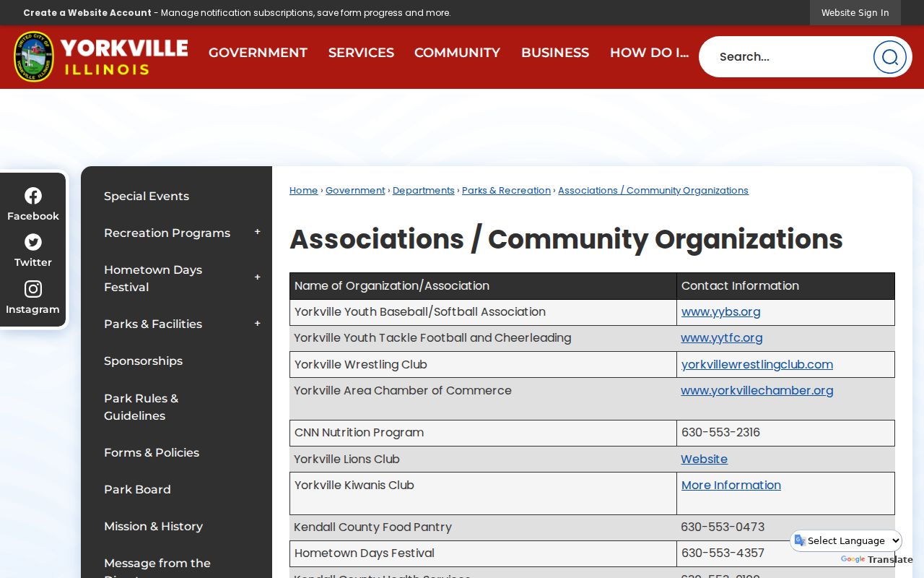Open Park Rules & Guidelines sidebar item

[141, 407]
